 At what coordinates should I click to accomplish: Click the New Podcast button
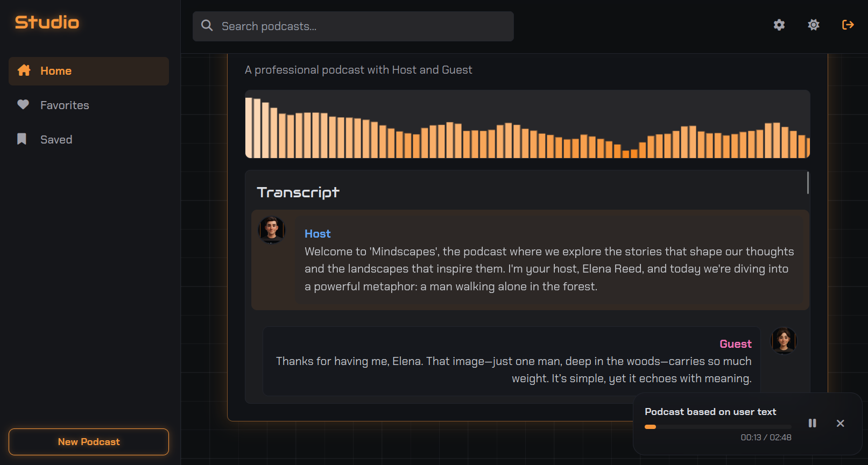(89, 442)
